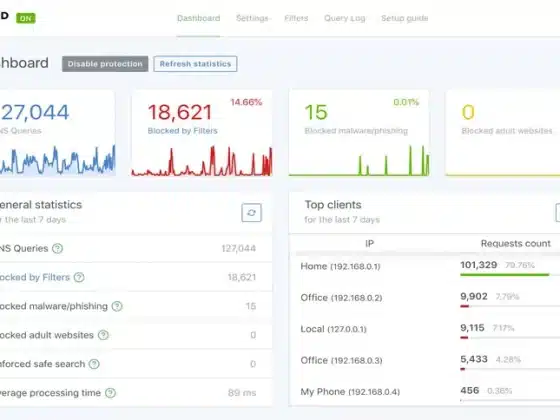Viewport: 560px width, 420px height.
Task: Click the green progress bar for Home client
Action: click(x=504, y=275)
